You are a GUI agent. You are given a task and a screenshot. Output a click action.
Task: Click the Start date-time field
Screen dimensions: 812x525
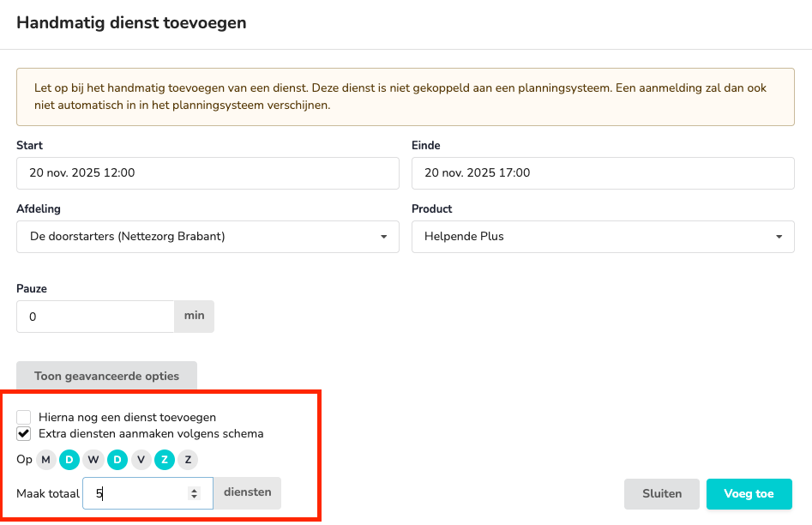coord(208,172)
